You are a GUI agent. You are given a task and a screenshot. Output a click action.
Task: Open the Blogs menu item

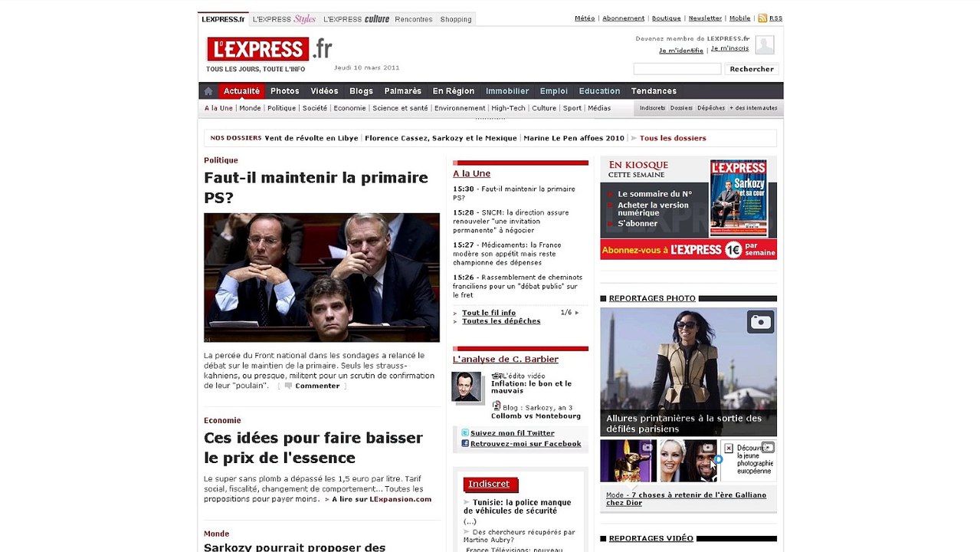361,91
